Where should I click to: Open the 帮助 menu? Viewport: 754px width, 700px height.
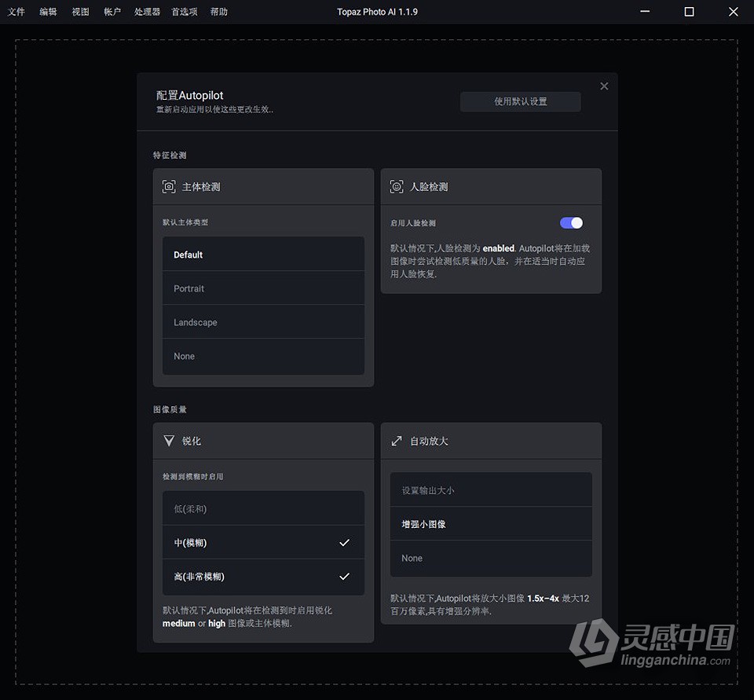coord(219,12)
